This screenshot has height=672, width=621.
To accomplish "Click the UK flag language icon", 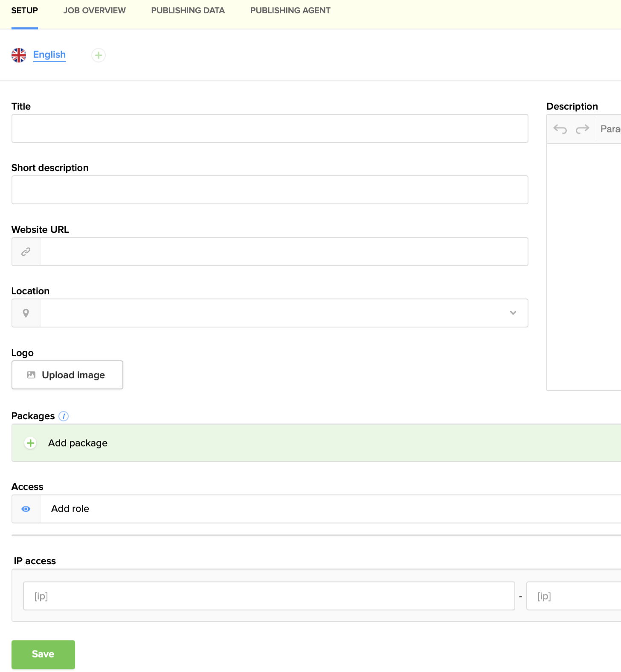I will [19, 55].
